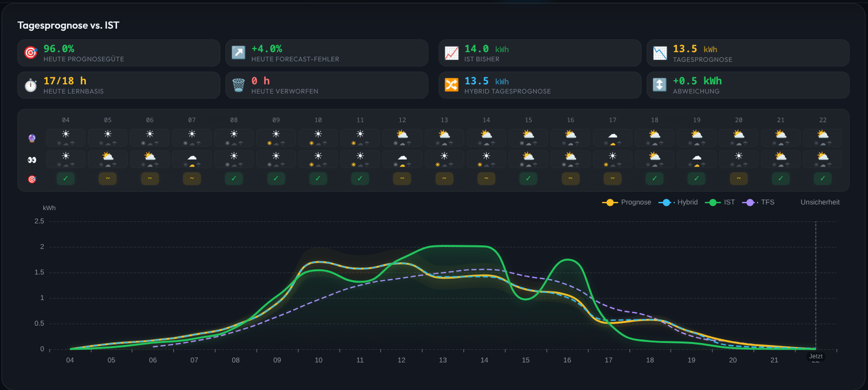
Task: Select the eyes-row cloud icon for hour 19
Action: (x=697, y=157)
